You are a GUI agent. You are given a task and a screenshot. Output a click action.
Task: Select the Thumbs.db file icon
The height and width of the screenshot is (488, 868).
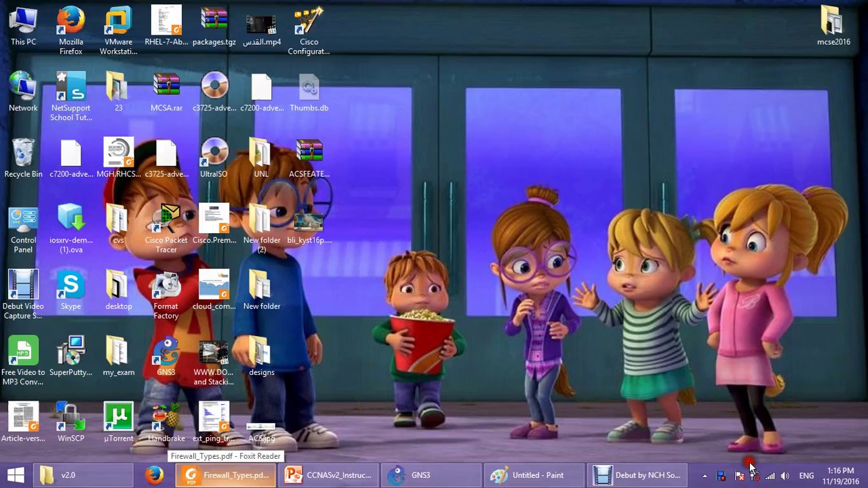pyautogui.click(x=309, y=92)
